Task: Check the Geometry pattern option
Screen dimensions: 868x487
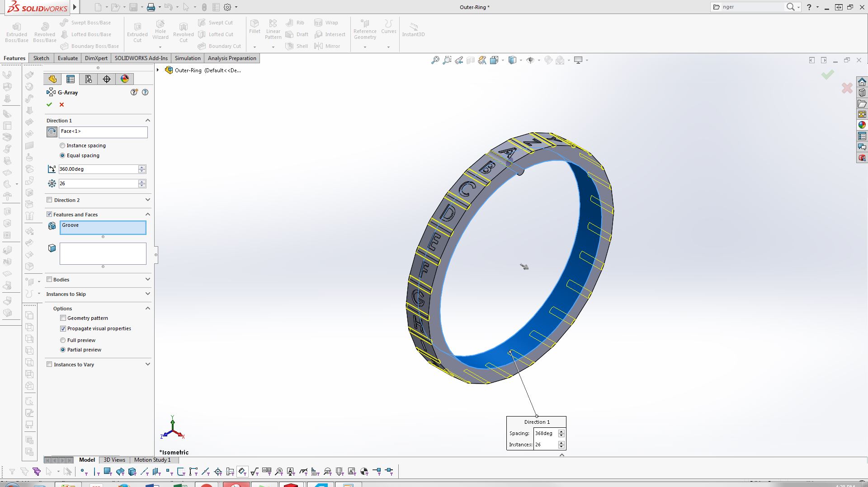Action: (63, 318)
